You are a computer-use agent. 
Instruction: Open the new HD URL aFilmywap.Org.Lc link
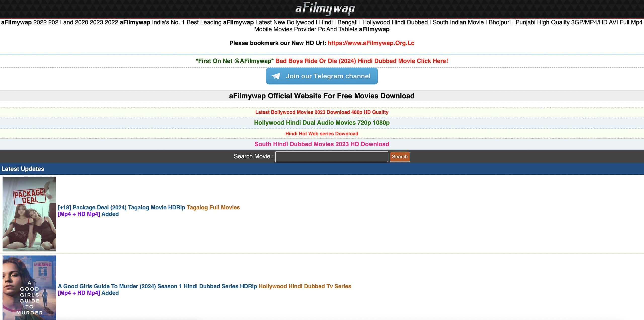[x=371, y=43]
